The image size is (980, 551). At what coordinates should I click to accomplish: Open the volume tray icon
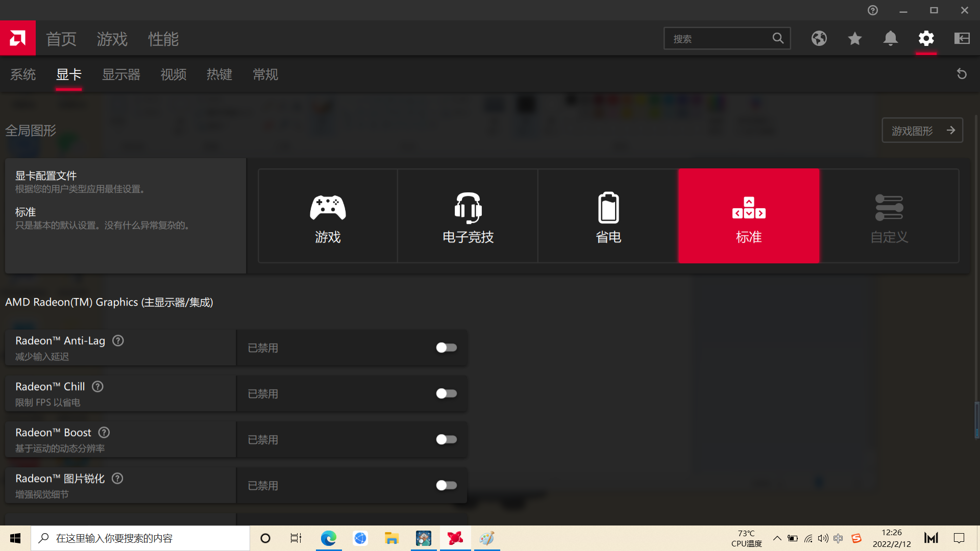point(823,538)
